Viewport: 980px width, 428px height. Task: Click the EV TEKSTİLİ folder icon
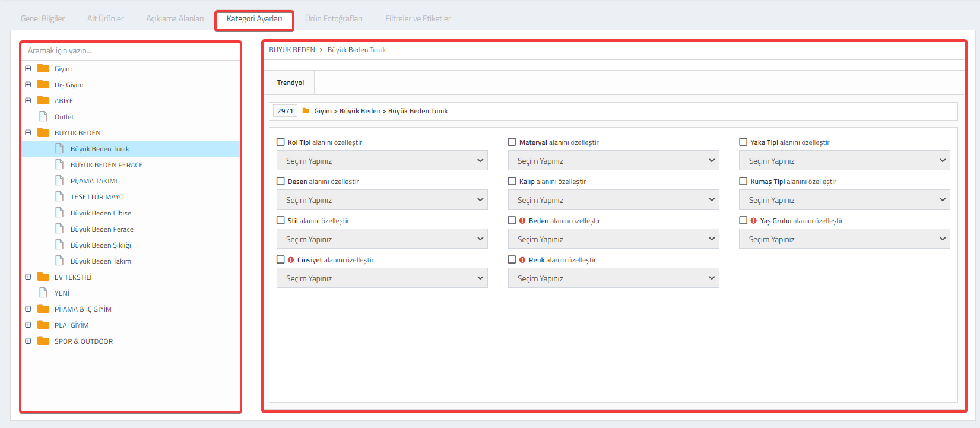pos(43,277)
